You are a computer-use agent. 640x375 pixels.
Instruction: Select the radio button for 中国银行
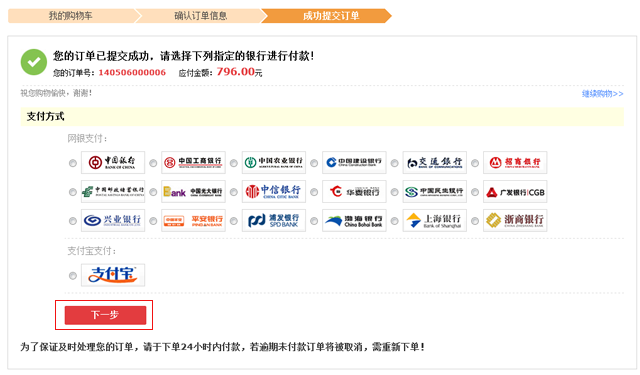[x=73, y=163]
